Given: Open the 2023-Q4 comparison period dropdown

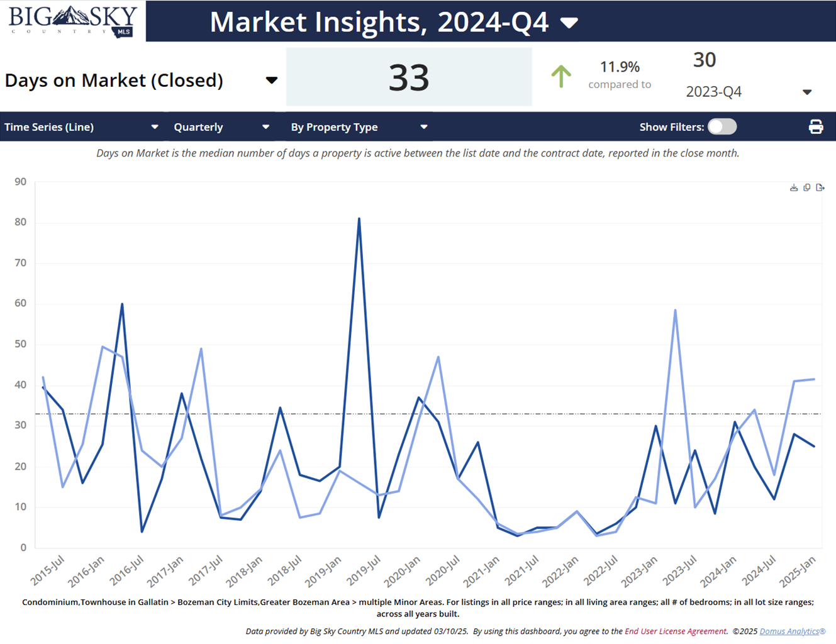Looking at the screenshot, I should 807,92.
